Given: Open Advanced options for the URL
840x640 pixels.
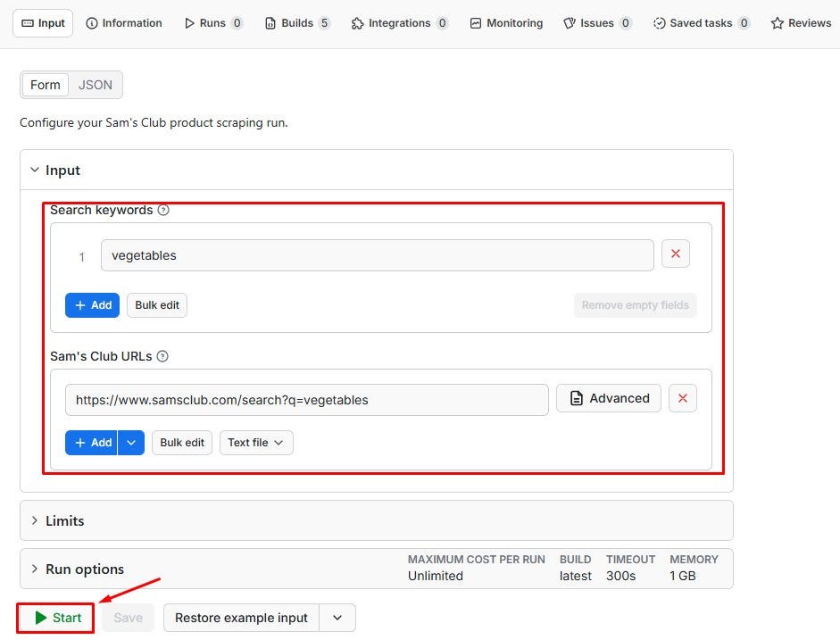Looking at the screenshot, I should pyautogui.click(x=609, y=398).
